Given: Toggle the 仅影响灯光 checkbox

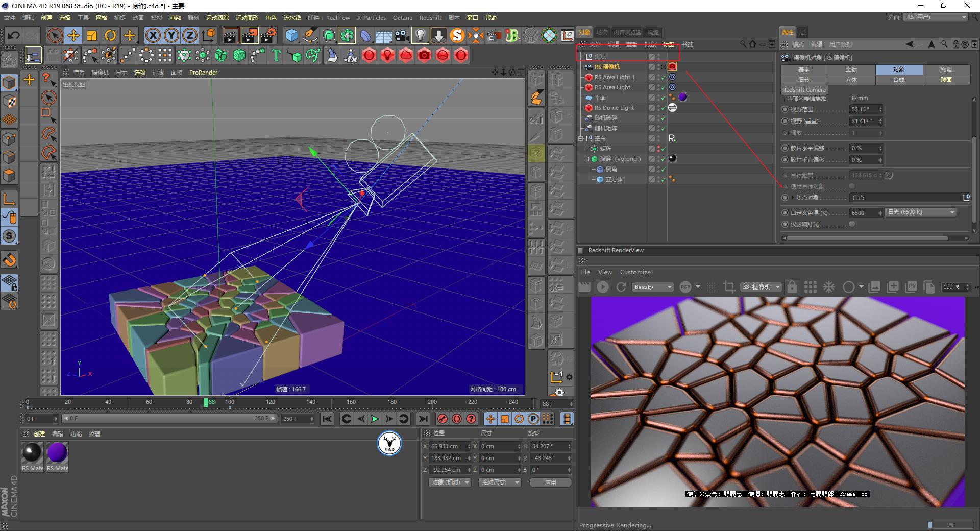Looking at the screenshot, I should (851, 224).
